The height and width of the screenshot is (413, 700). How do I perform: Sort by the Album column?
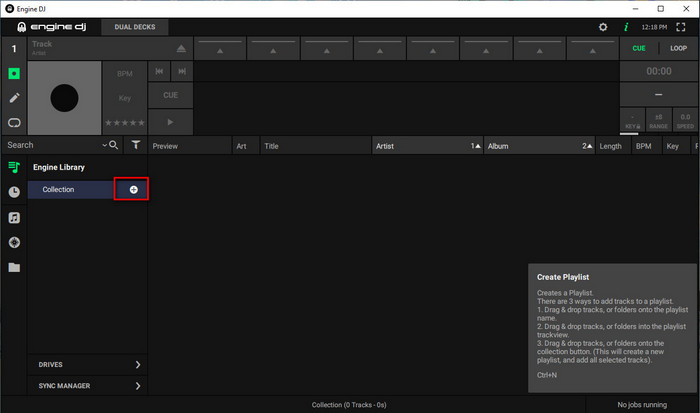coord(539,146)
